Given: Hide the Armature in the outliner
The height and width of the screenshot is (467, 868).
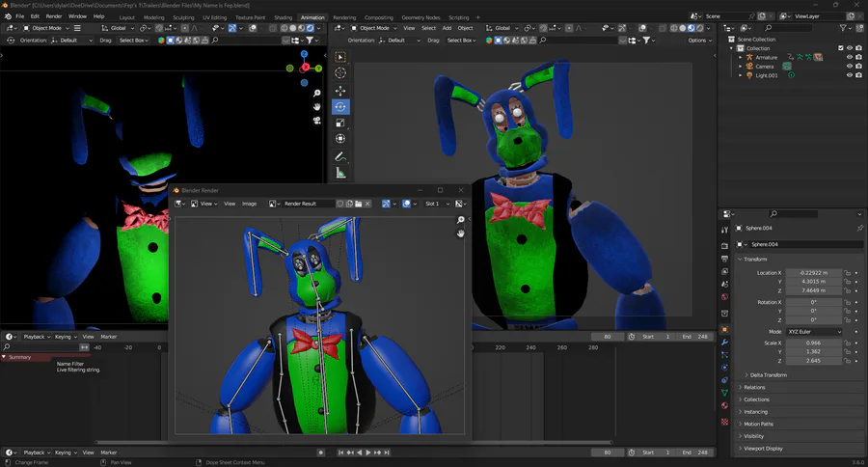Looking at the screenshot, I should (849, 57).
